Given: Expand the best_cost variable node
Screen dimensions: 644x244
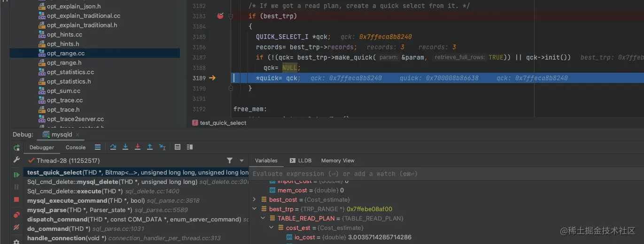Looking at the screenshot, I should click(x=255, y=200).
